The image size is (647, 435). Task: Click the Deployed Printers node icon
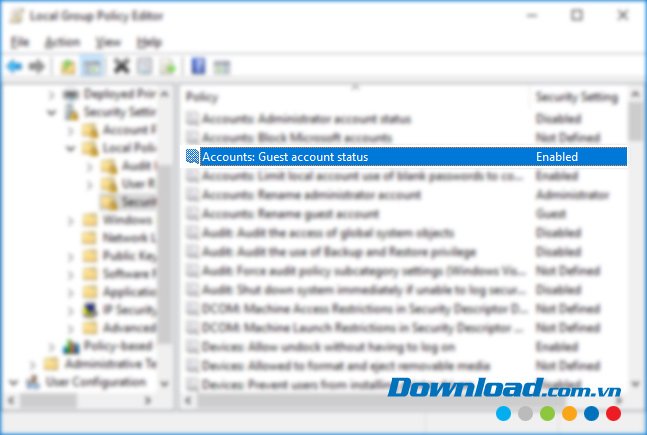coord(71,95)
